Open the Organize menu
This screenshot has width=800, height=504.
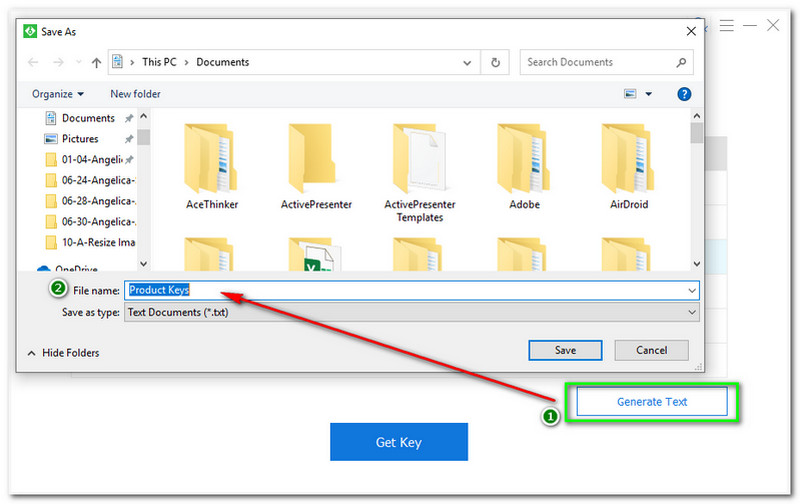pos(58,94)
